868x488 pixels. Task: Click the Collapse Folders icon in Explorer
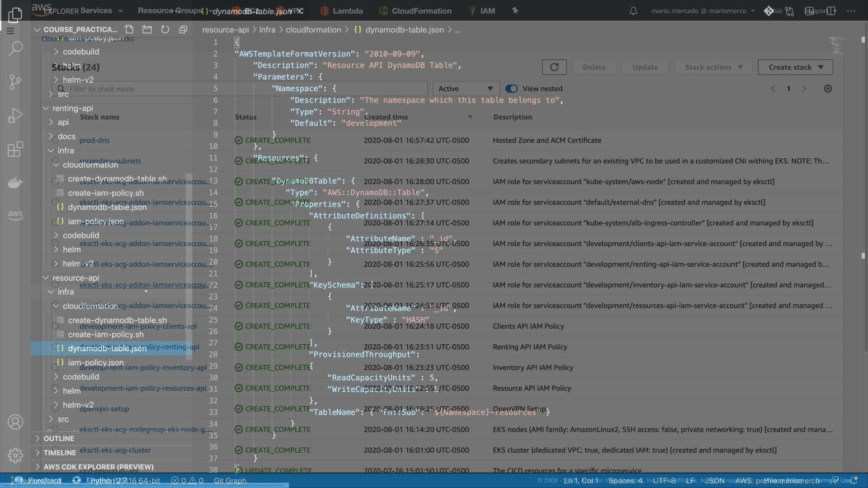(183, 30)
